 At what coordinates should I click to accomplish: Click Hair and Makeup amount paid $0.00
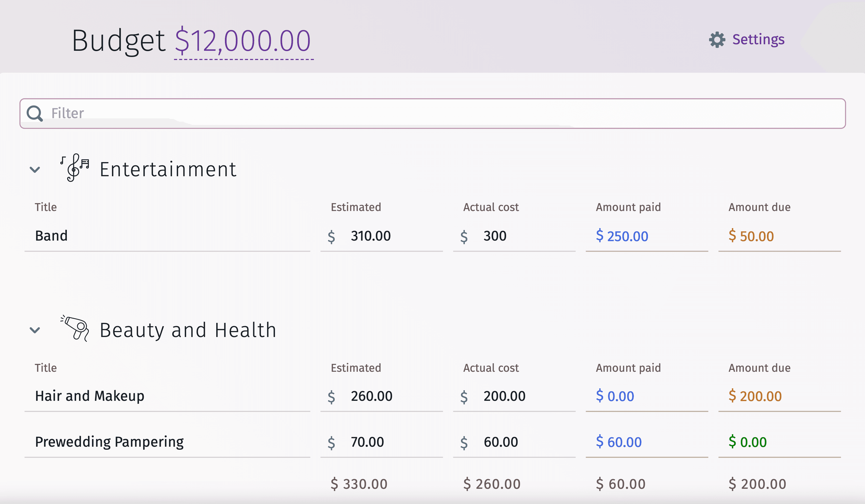(x=615, y=395)
